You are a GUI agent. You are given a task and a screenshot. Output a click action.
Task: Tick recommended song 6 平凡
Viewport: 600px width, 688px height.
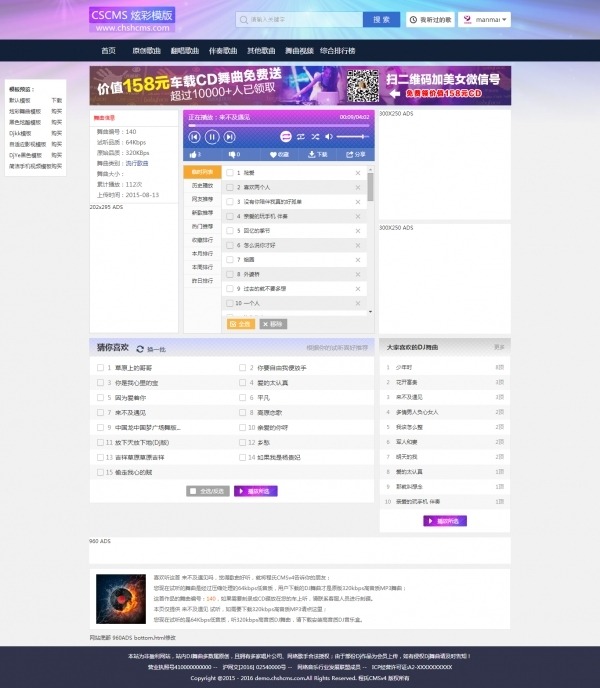point(242,398)
